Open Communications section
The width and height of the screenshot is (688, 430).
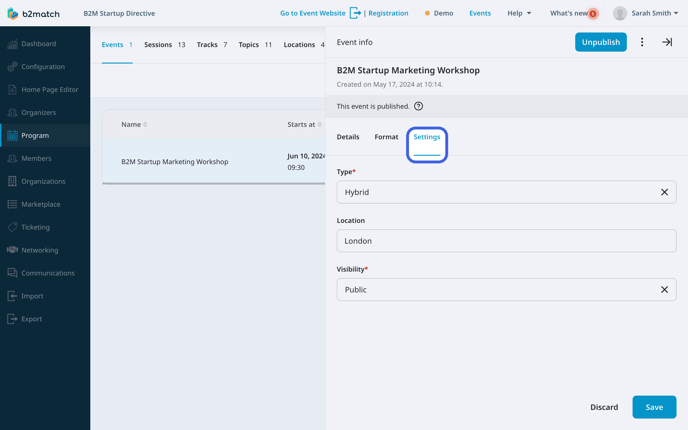45,273
